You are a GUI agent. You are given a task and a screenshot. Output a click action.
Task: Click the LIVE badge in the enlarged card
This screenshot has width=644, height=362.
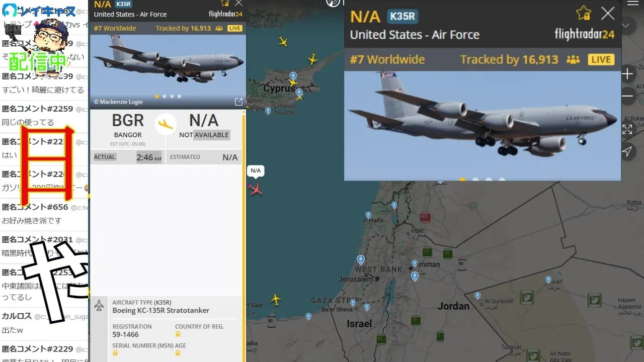tap(601, 59)
